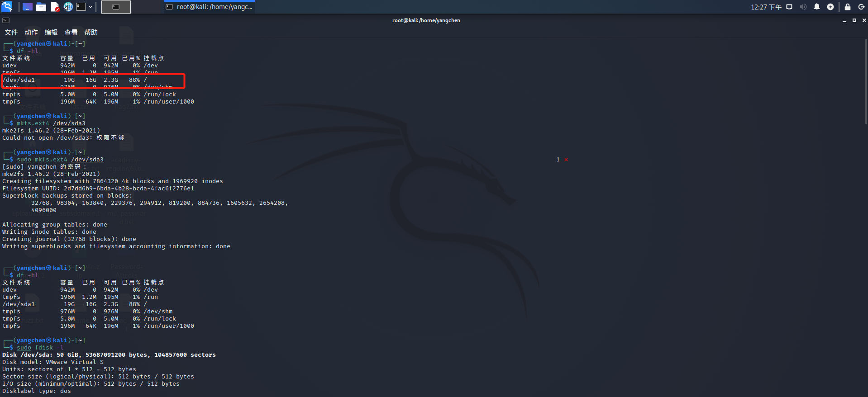Launch terminal emulator from panel

(81, 7)
